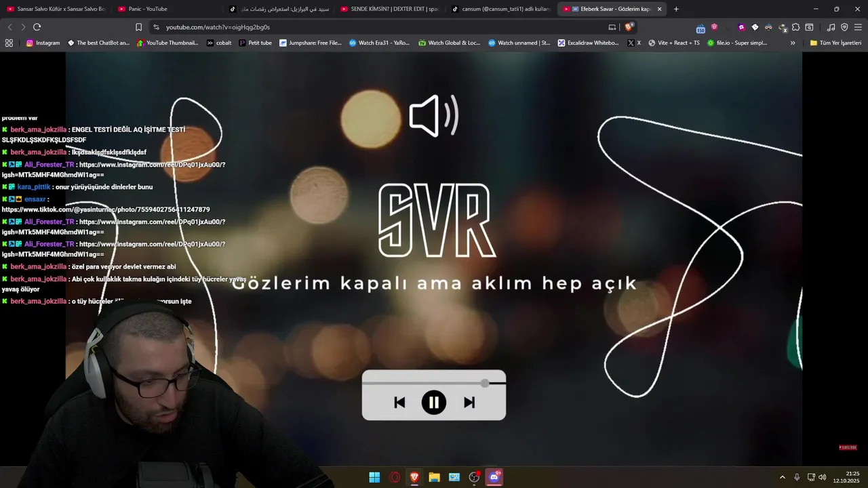
Task: Switch to 'Panic - YouTube' tab
Action: 166,9
